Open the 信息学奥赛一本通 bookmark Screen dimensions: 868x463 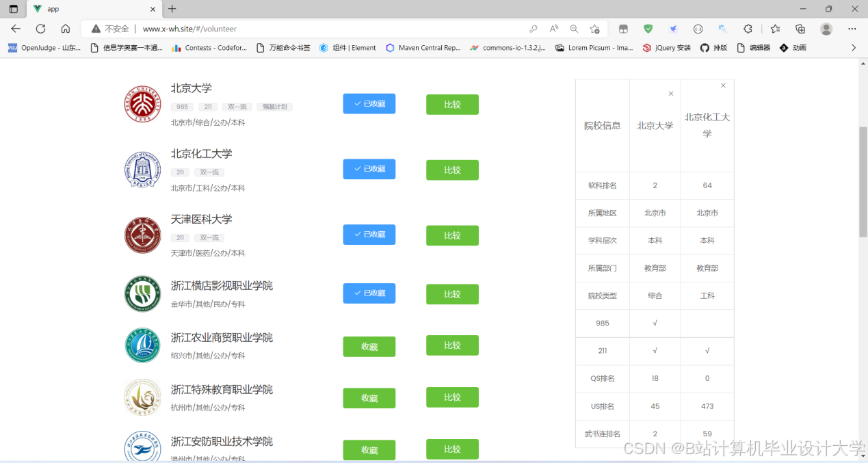(127, 48)
